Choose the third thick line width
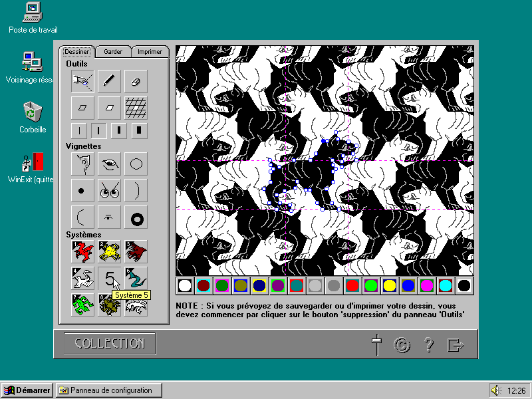Viewport: 532px width, 399px height. pos(119,130)
